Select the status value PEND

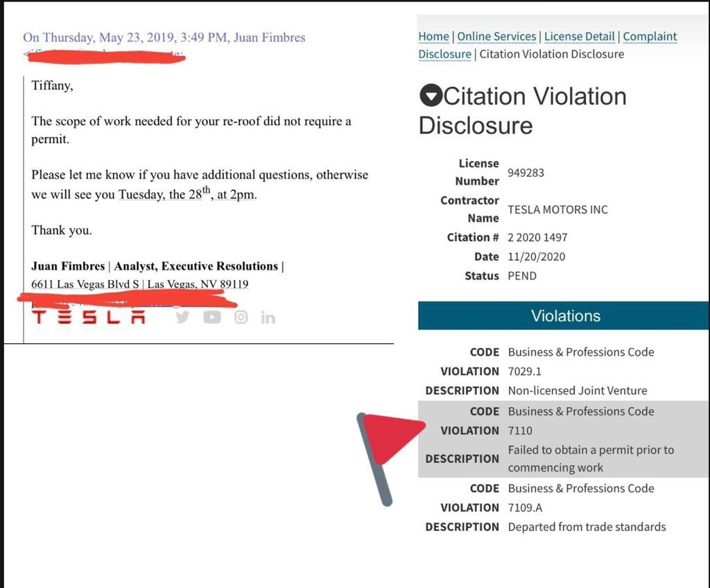[x=522, y=276]
